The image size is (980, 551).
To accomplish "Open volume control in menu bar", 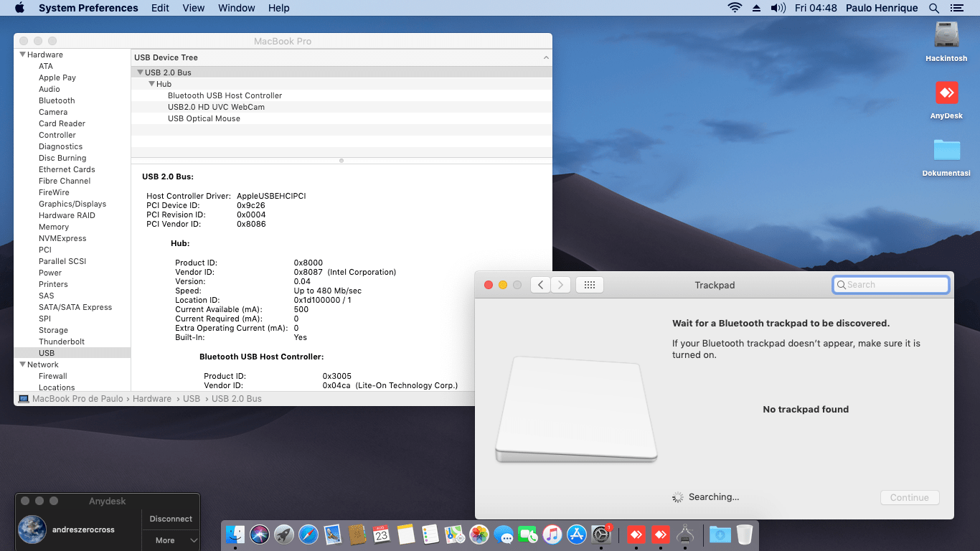I will (x=778, y=8).
